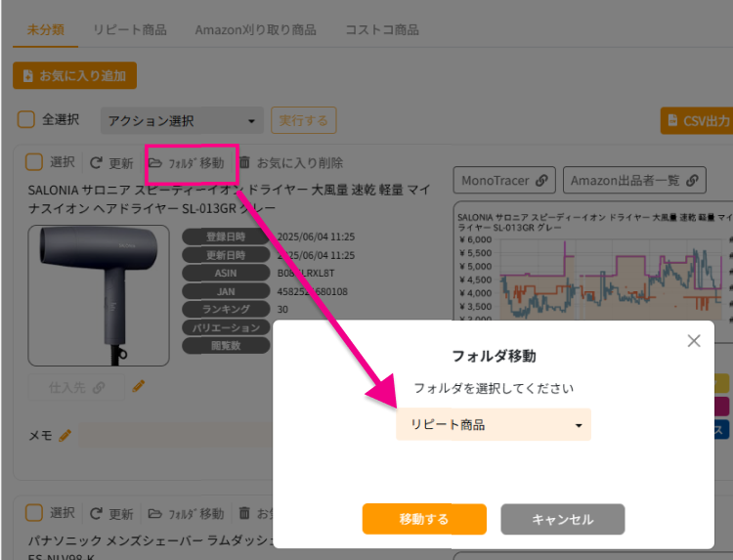Image resolution: width=733 pixels, height=560 pixels.
Task: Switch to the コストコ商品 tab
Action: coord(382,30)
